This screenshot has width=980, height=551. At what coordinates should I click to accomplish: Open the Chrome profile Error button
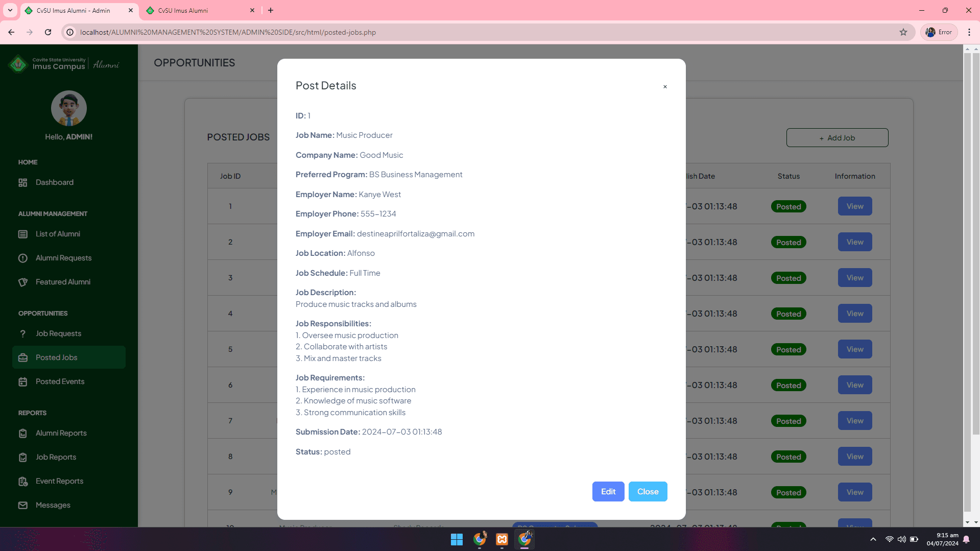click(939, 32)
